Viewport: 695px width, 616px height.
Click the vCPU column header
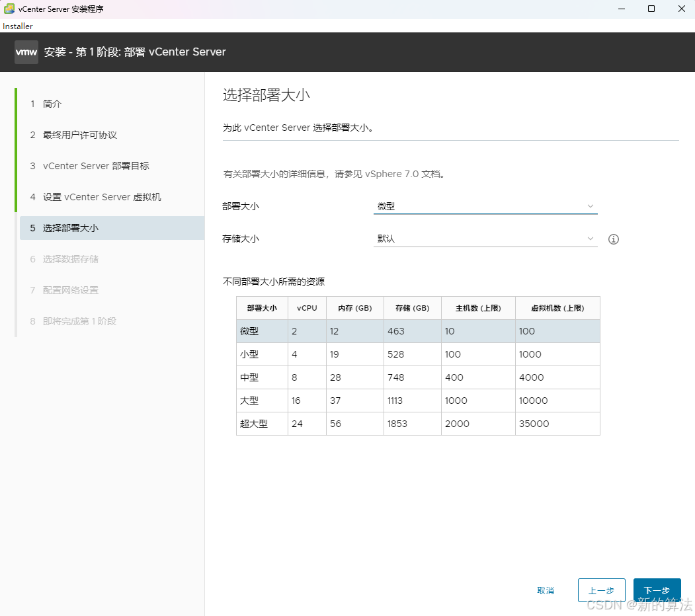pyautogui.click(x=307, y=308)
